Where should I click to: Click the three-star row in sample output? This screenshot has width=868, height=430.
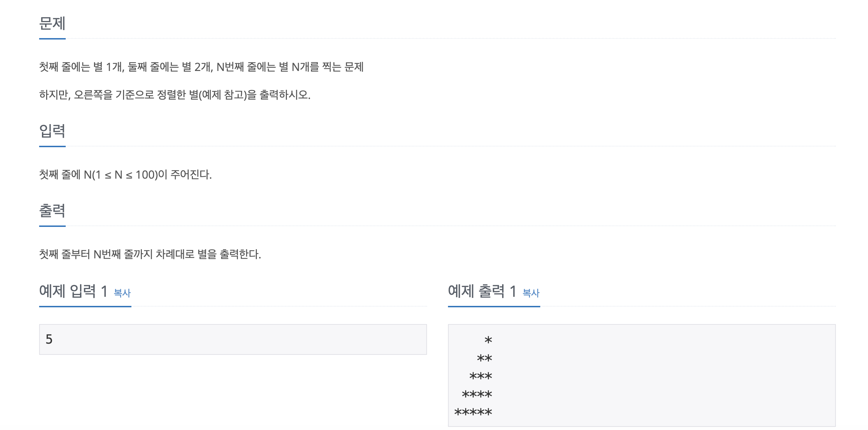point(480,377)
